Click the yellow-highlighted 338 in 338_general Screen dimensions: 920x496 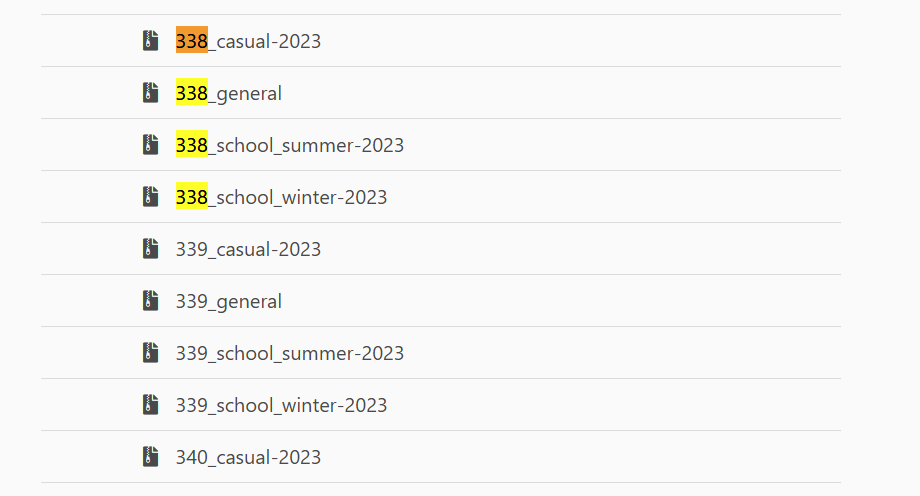(191, 93)
